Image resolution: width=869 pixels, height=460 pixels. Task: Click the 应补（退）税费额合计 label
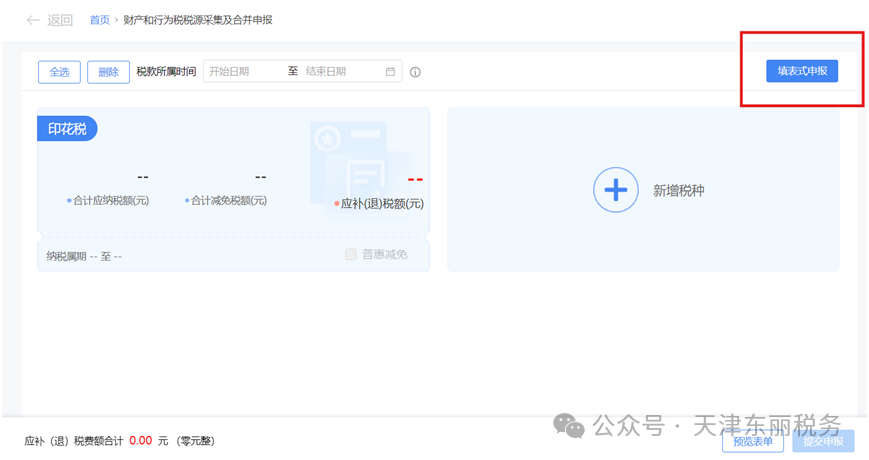(74, 441)
